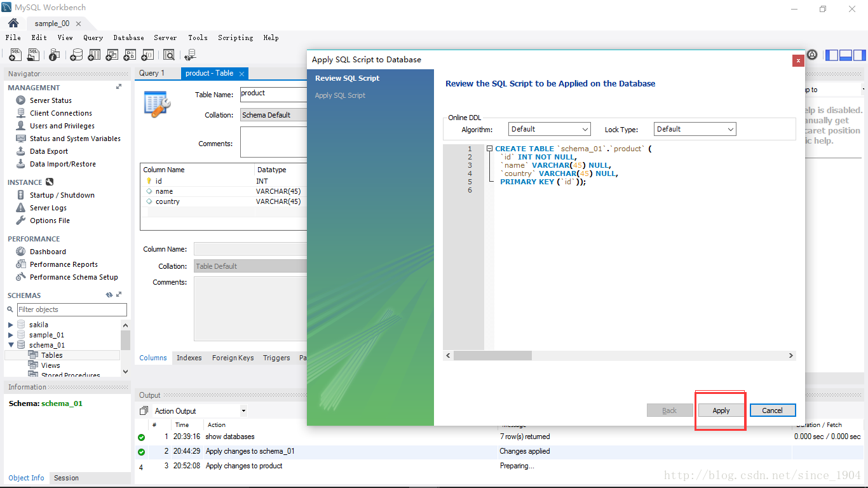
Task: Select the Apply changes to schema_01 output row
Action: click(x=499, y=451)
